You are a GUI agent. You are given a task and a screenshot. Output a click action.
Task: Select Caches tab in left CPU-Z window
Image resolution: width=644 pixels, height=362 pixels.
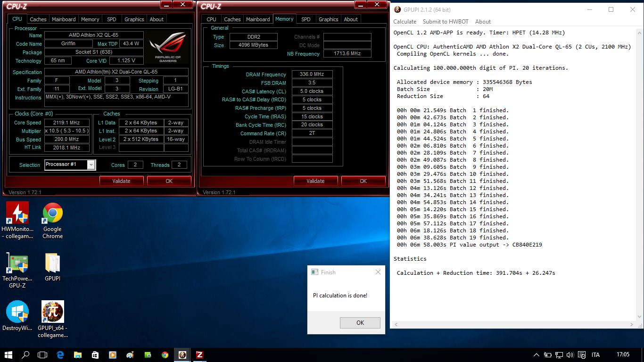tap(38, 19)
